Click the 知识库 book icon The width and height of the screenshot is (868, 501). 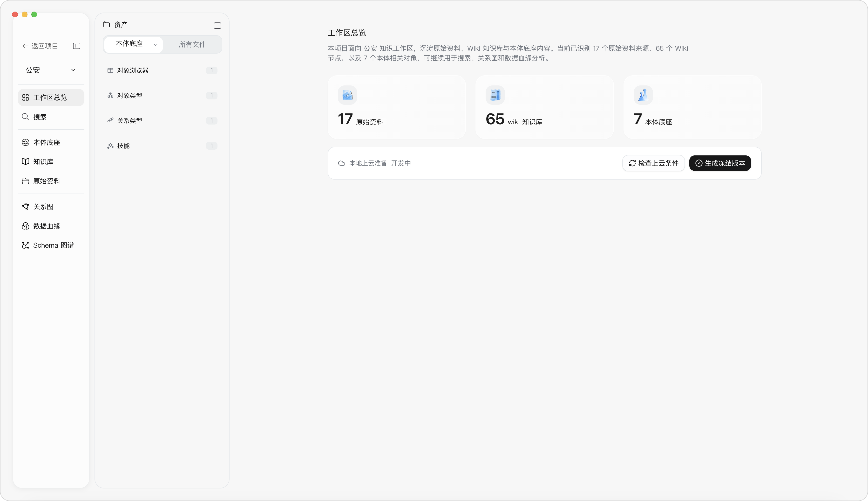click(26, 162)
